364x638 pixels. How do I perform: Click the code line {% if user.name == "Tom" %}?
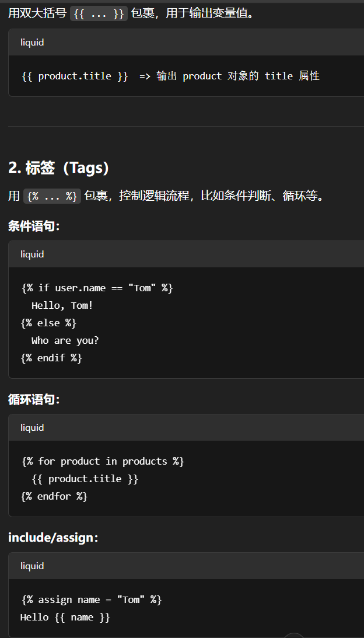(97, 288)
